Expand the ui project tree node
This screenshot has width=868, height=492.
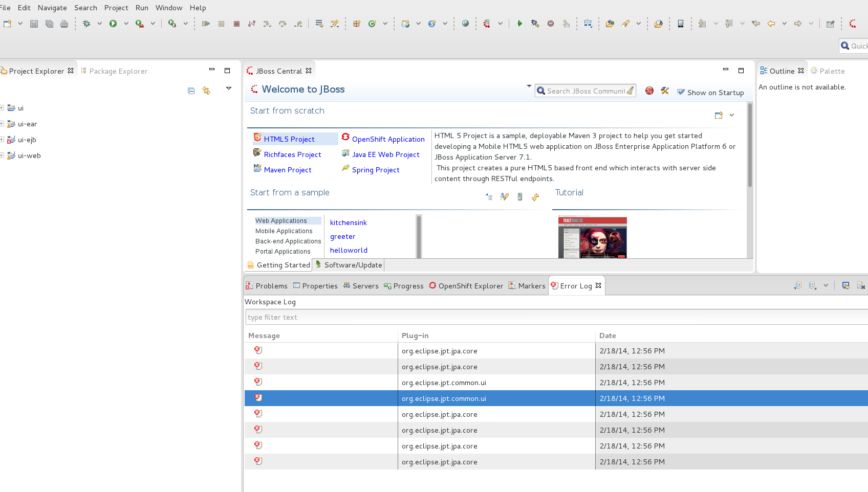(2, 108)
